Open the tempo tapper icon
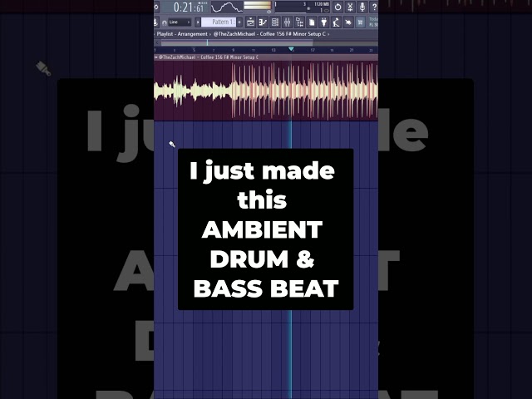Viewport: 532px width, 399px height. pos(336,22)
